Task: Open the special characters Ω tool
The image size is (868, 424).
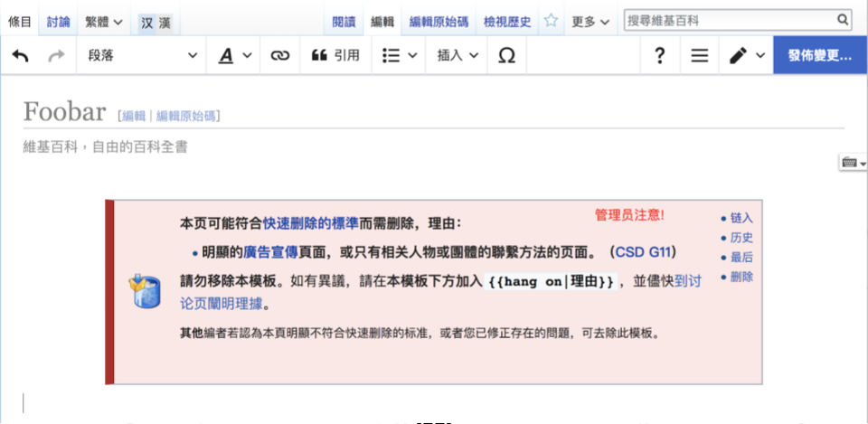Action: pyautogui.click(x=506, y=55)
